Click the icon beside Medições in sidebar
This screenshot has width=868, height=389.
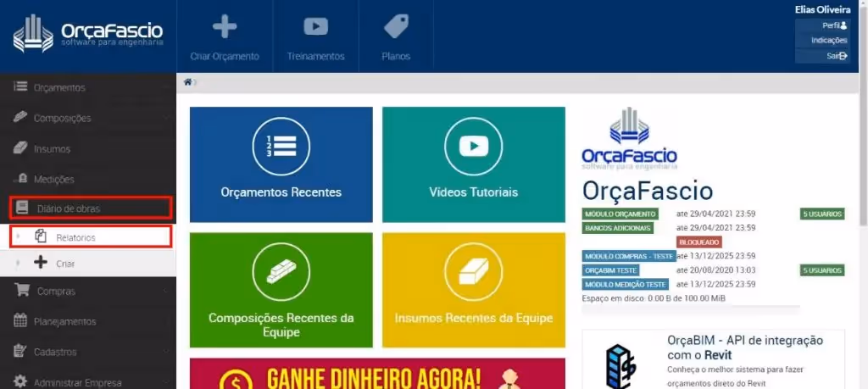click(x=22, y=178)
